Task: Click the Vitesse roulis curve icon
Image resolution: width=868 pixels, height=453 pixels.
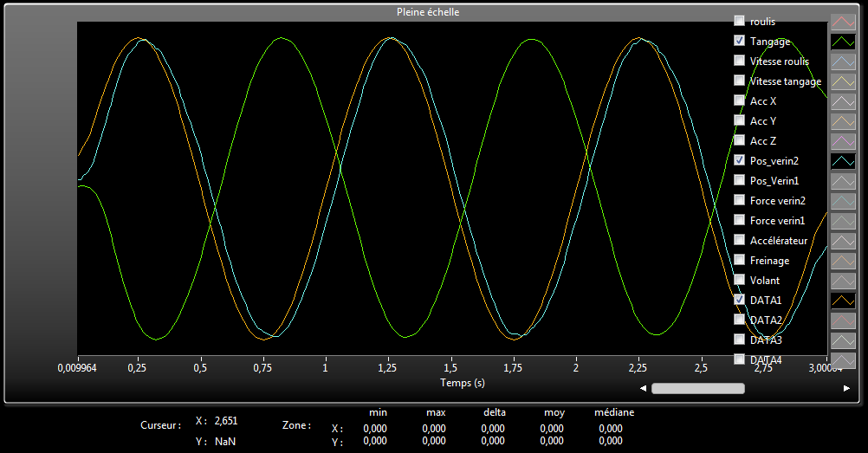Action: tap(843, 61)
